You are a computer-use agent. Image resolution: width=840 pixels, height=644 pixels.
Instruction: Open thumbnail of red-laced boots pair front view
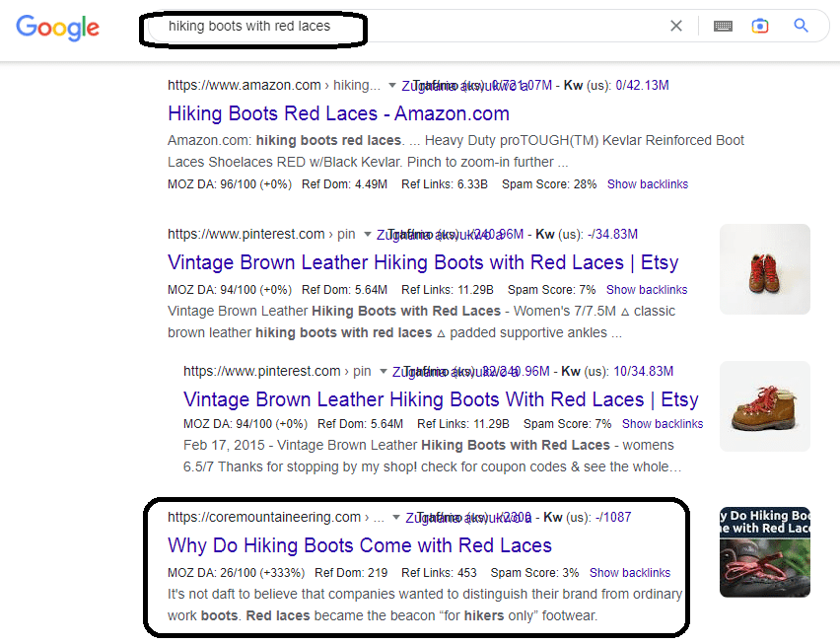pyautogui.click(x=764, y=269)
